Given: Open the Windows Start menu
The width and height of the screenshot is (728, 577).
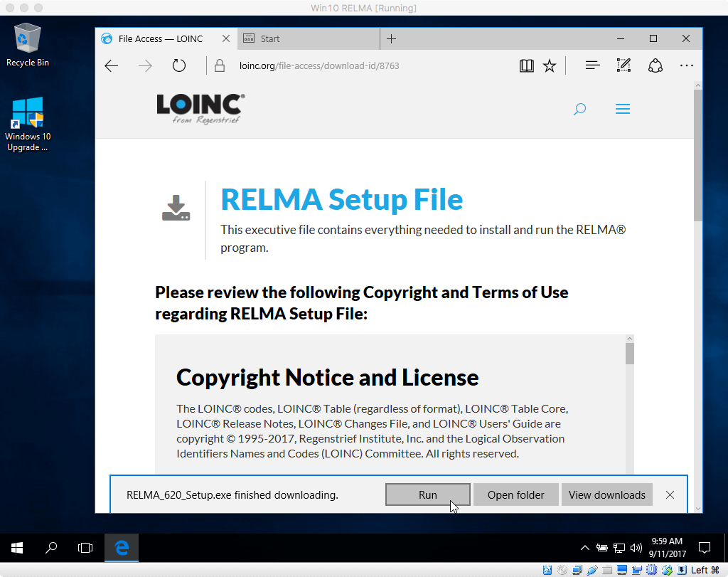Looking at the screenshot, I should point(17,548).
